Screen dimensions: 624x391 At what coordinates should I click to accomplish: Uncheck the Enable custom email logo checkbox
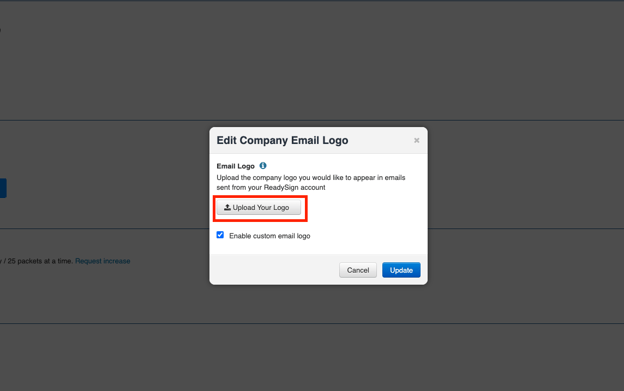tap(220, 235)
